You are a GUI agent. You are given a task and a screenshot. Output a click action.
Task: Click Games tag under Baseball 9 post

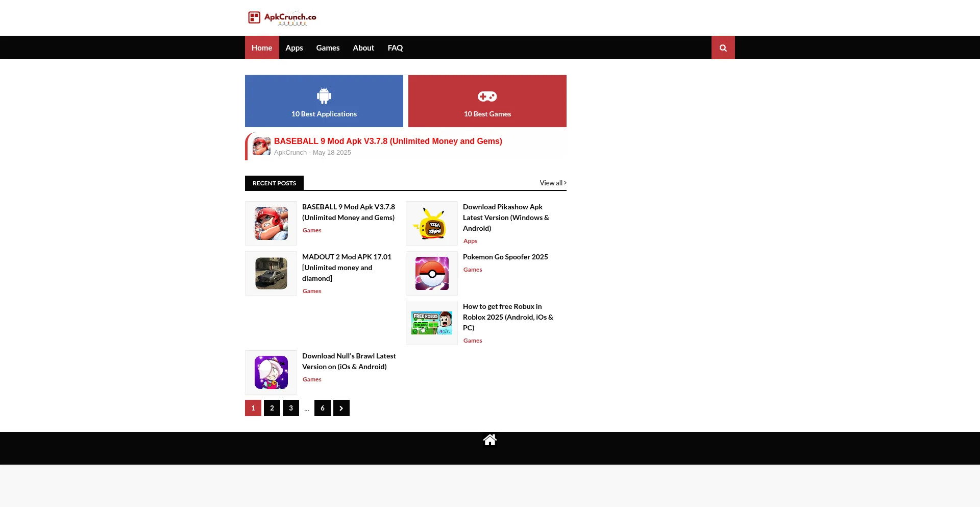pos(312,230)
